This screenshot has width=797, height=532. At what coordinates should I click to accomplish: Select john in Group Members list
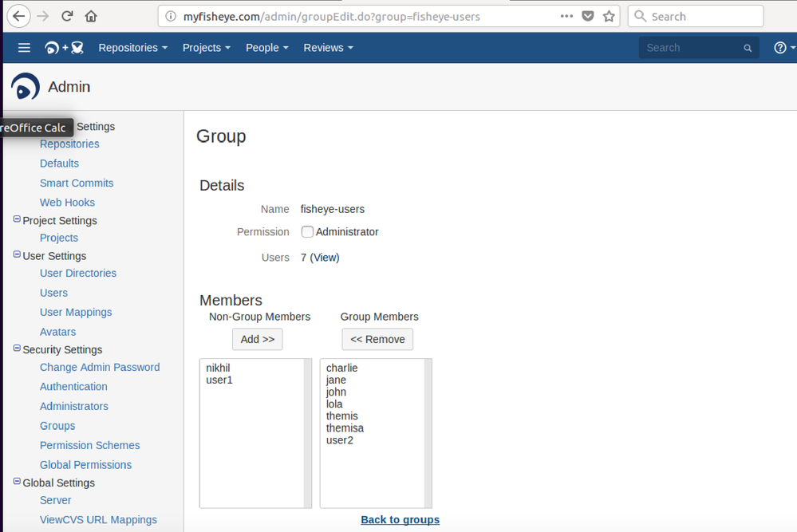336,392
